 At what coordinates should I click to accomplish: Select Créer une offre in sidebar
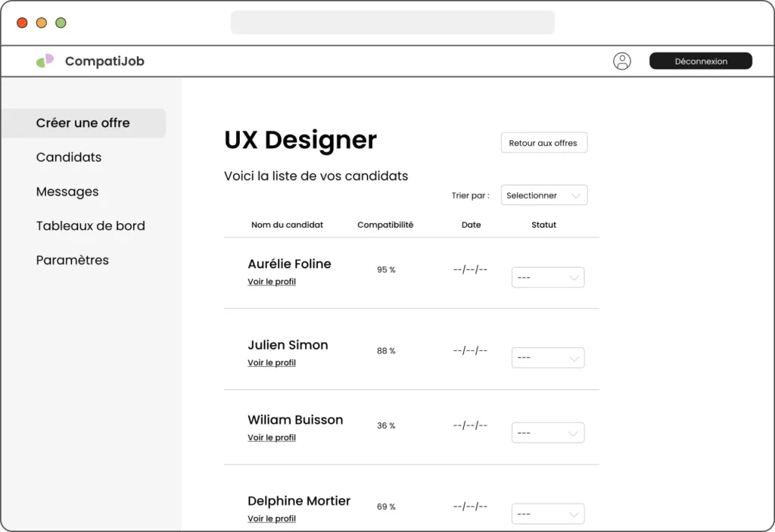coord(83,123)
